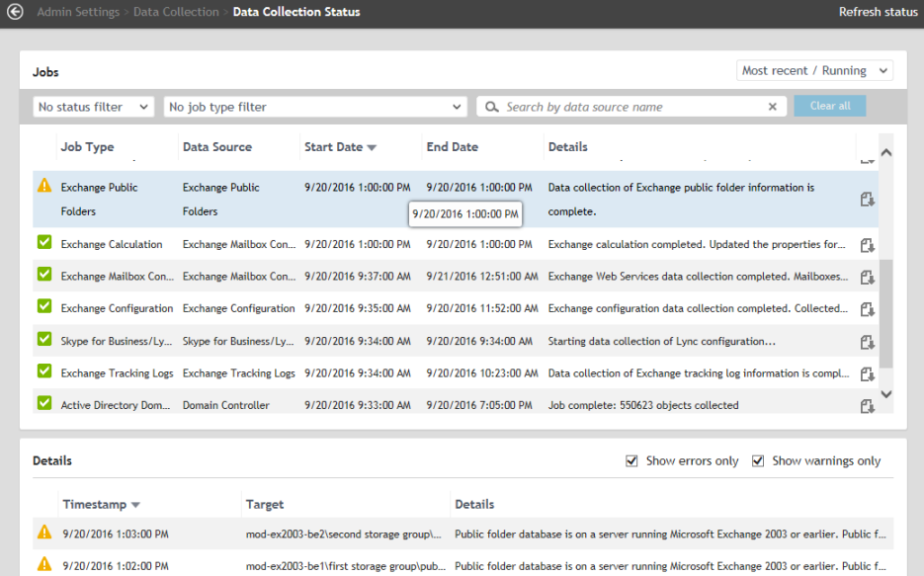Download log for Active Directory job row
924x576 pixels.
pyautogui.click(x=868, y=405)
